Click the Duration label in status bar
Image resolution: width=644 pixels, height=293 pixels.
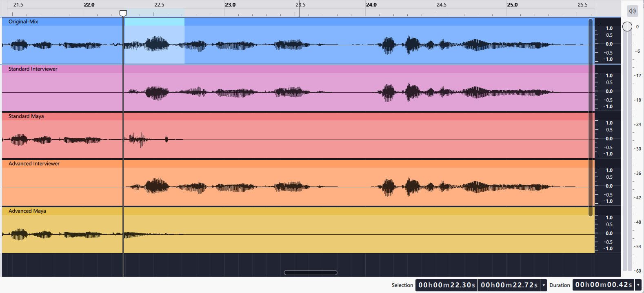click(x=560, y=285)
